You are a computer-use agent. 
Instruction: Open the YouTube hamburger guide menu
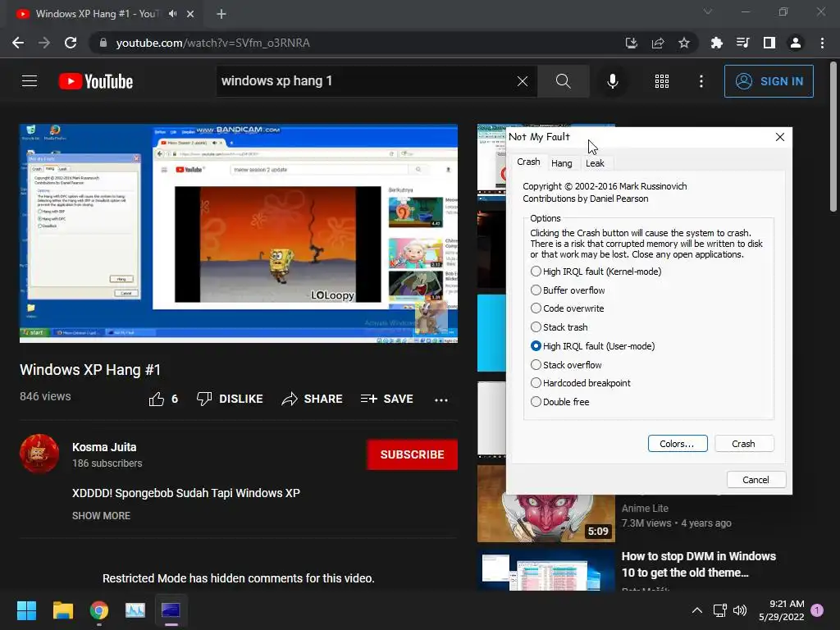pyautogui.click(x=30, y=81)
